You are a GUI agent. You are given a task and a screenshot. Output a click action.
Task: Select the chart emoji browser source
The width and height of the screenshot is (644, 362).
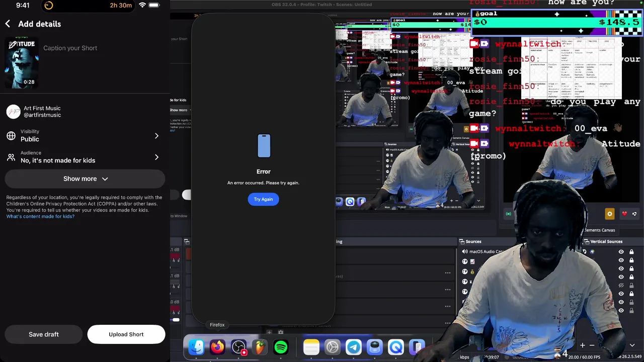tap(472, 261)
